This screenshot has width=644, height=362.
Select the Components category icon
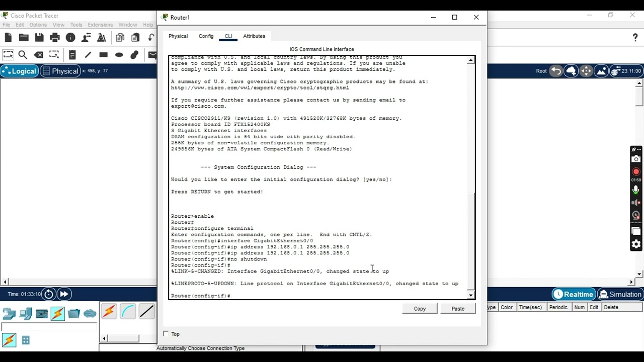42,314
